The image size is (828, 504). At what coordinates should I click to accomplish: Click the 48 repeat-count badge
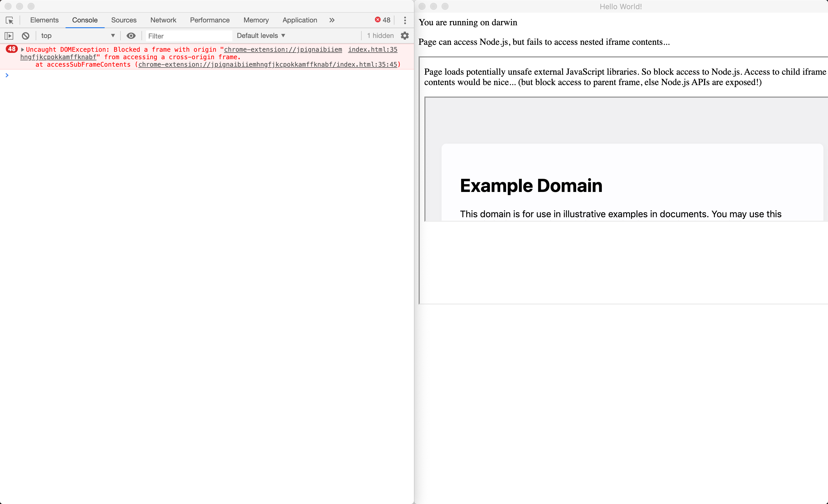(x=12, y=49)
